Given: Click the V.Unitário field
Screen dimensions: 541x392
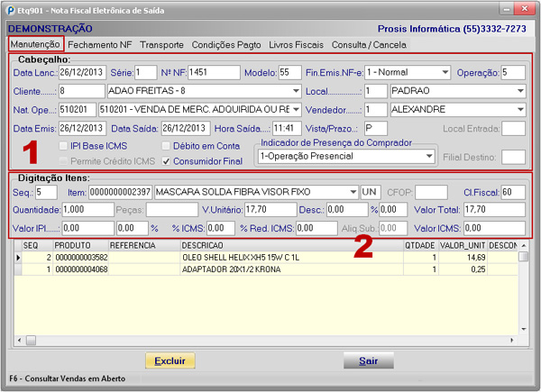Looking at the screenshot, I should coord(270,210).
